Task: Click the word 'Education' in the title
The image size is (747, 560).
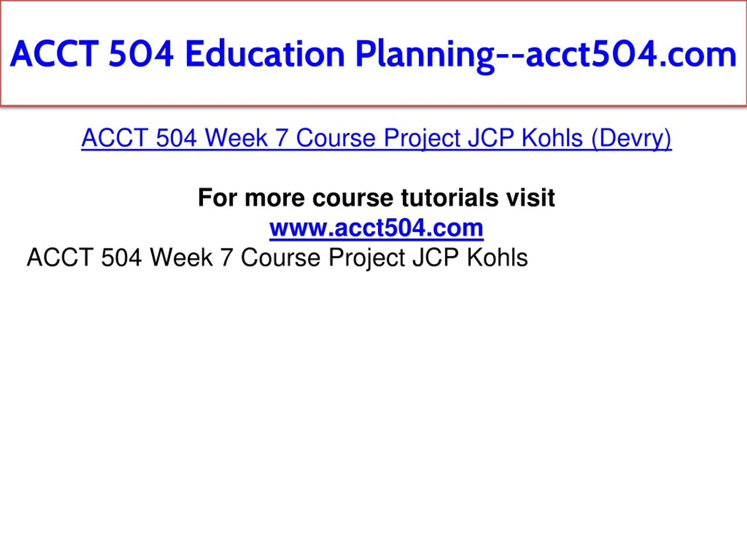Action: point(265,54)
